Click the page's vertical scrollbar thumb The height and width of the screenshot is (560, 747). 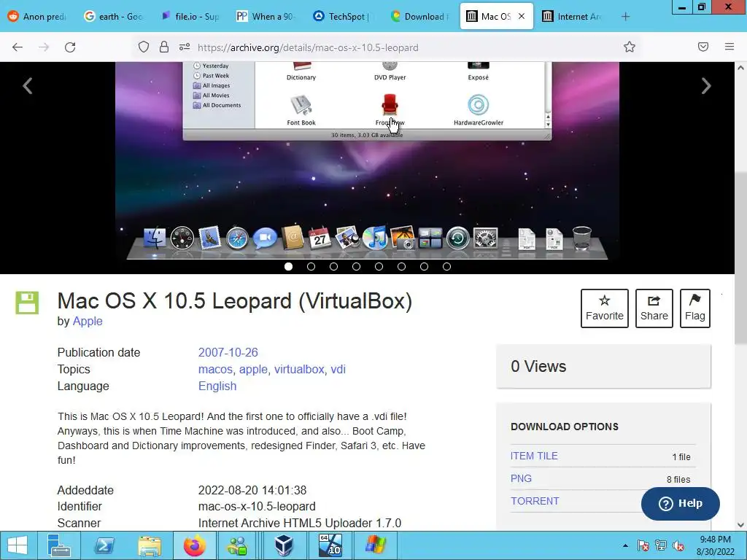point(740,257)
